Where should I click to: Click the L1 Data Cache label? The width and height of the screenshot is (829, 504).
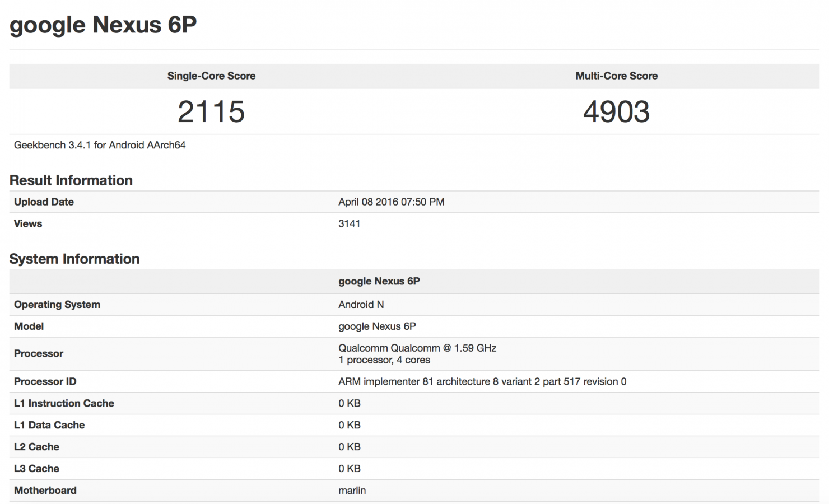click(x=49, y=426)
